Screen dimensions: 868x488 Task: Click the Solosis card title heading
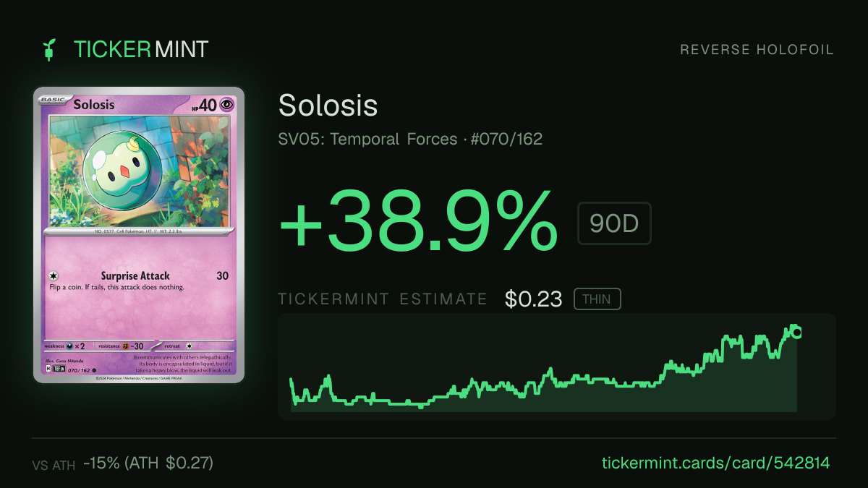pyautogui.click(x=328, y=106)
